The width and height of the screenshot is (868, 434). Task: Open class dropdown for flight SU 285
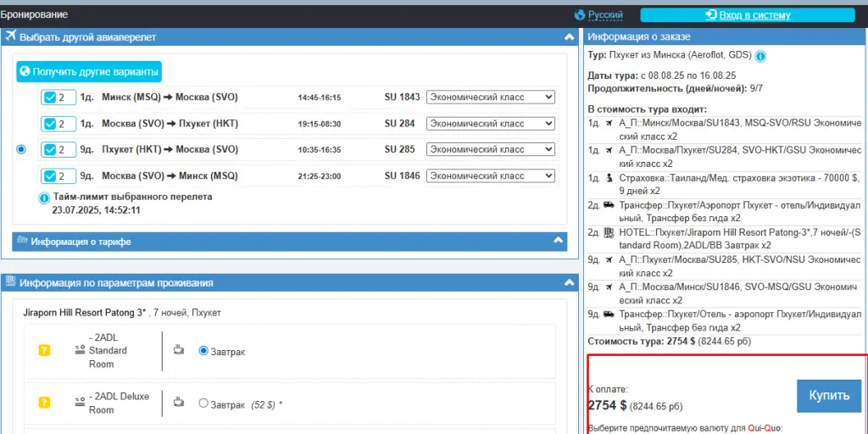490,150
